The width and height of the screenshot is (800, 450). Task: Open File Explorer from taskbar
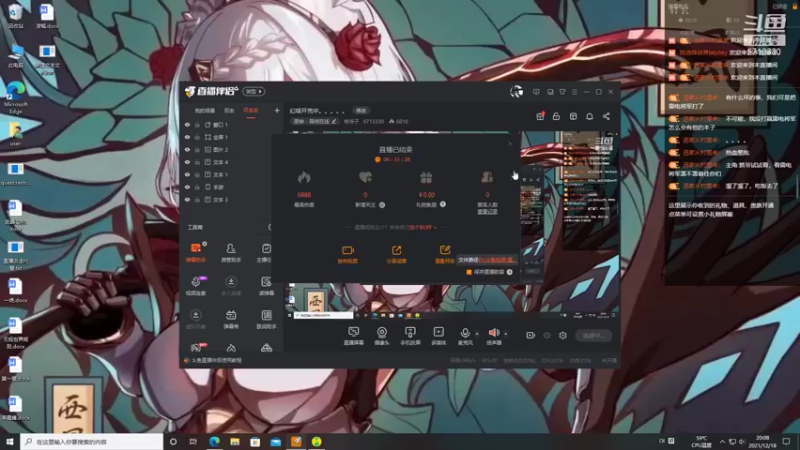(x=235, y=441)
